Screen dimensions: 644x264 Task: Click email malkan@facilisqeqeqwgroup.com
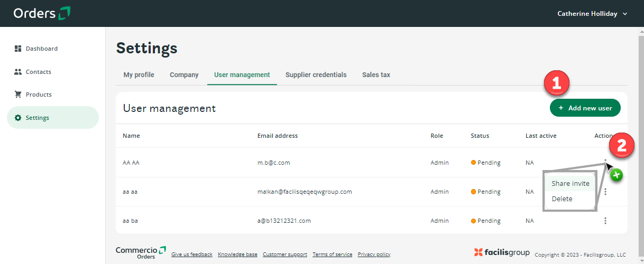click(x=305, y=192)
